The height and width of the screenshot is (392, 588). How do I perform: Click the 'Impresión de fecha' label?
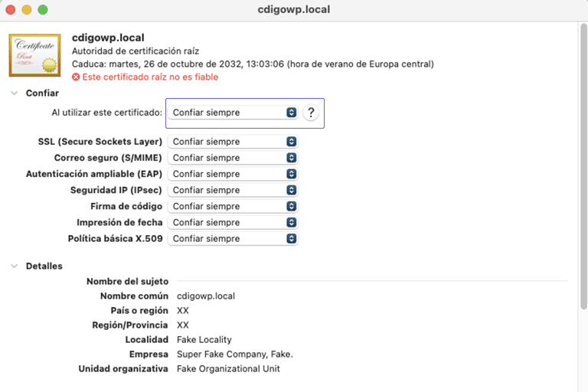(119, 223)
